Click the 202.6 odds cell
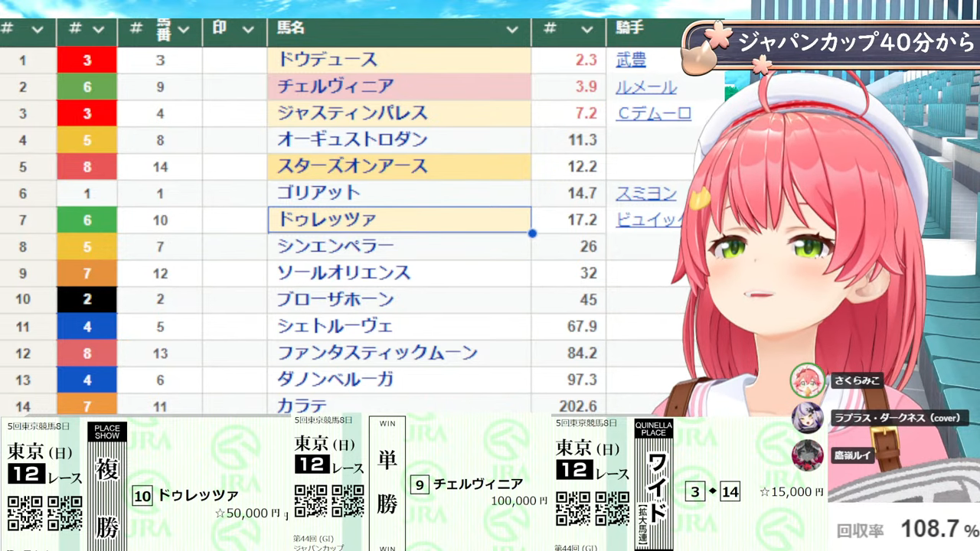The image size is (980, 551). point(568,405)
